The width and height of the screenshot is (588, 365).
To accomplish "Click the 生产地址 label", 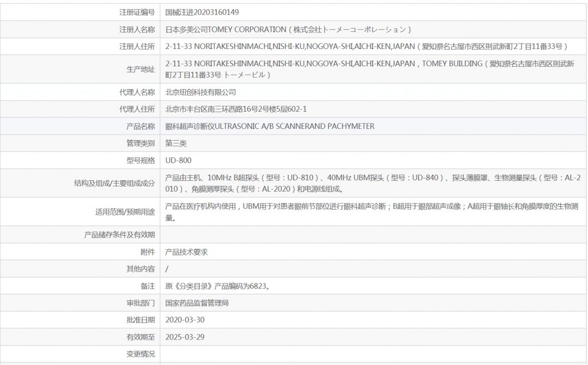I will pos(140,70).
